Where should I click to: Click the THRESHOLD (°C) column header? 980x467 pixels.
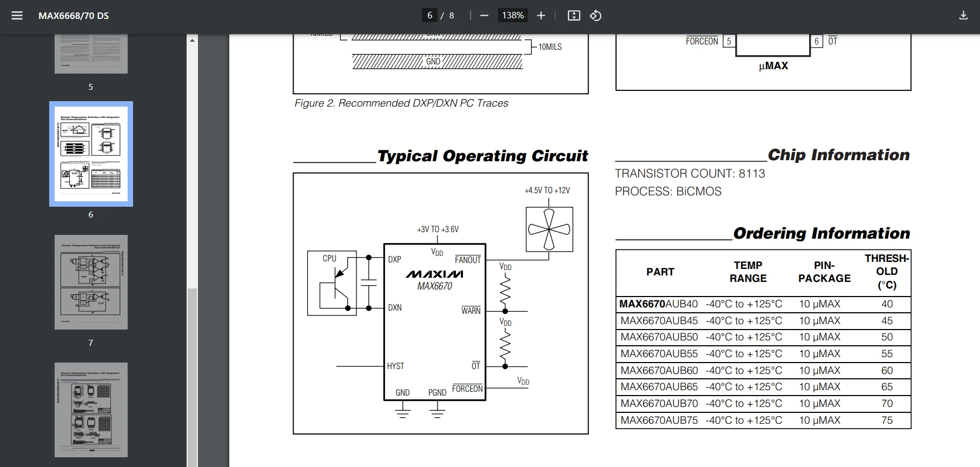tap(887, 272)
